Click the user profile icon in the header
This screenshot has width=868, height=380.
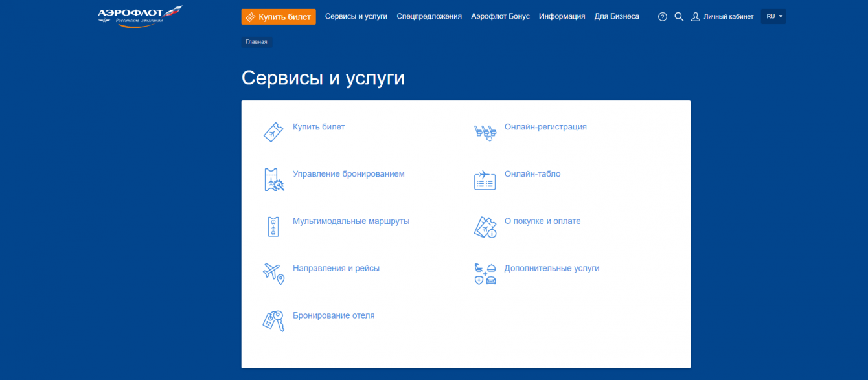696,17
